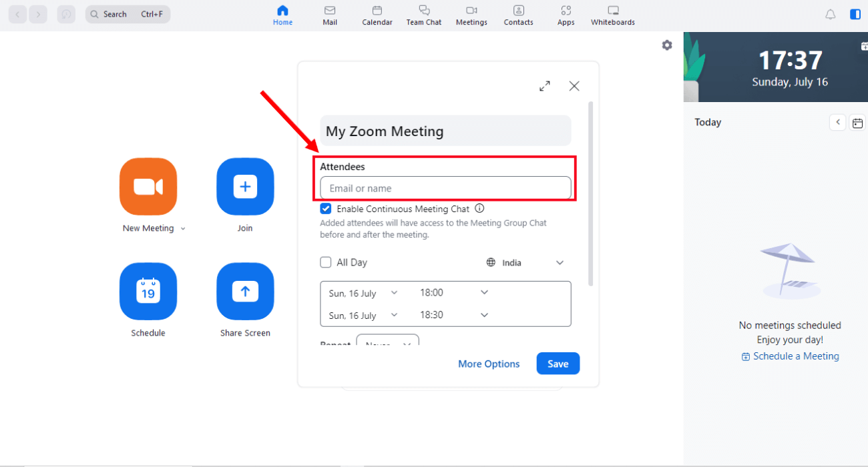The image size is (868, 467).
Task: Open the Mail tab
Action: (330, 15)
